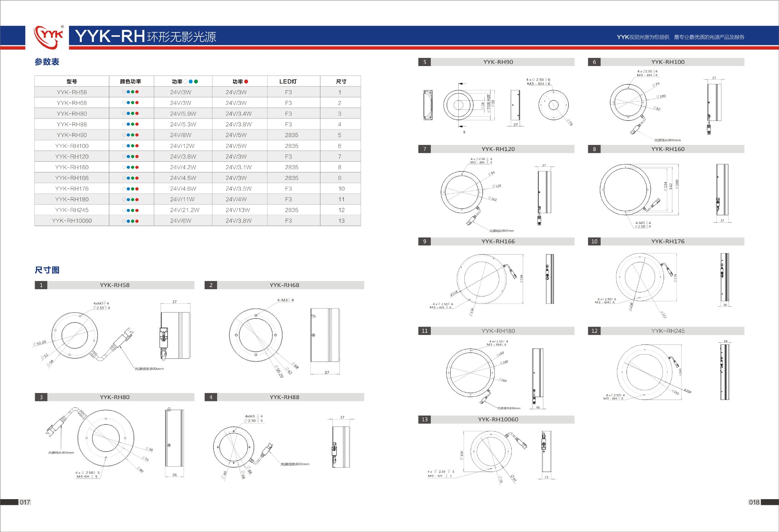This screenshot has width=779, height=532.
Task: Select the 颜色功率 column header
Action: pyautogui.click(x=131, y=81)
